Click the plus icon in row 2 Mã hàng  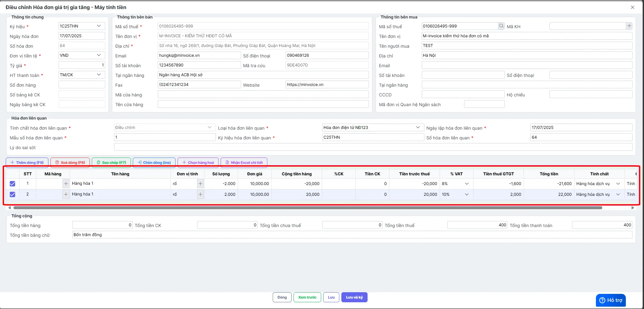coord(66,194)
